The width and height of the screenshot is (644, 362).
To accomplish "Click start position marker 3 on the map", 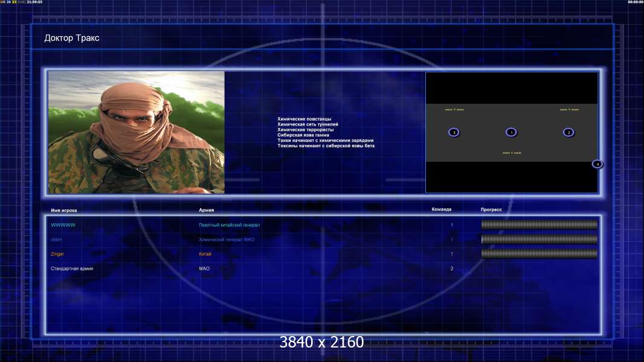I will [x=454, y=132].
